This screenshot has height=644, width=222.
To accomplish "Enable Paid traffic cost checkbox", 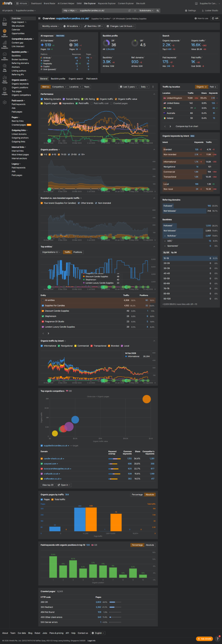I will (x=92, y=103).
